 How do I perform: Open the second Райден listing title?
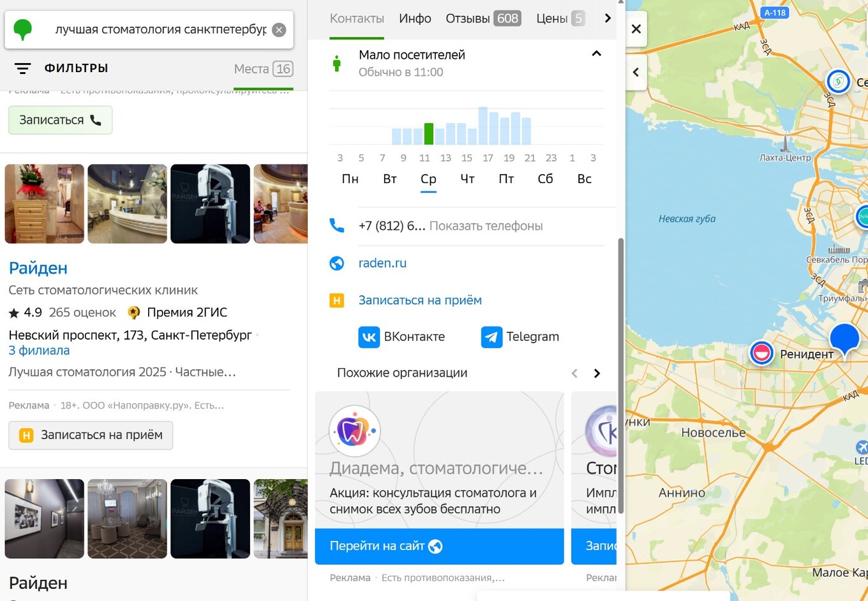[38, 583]
